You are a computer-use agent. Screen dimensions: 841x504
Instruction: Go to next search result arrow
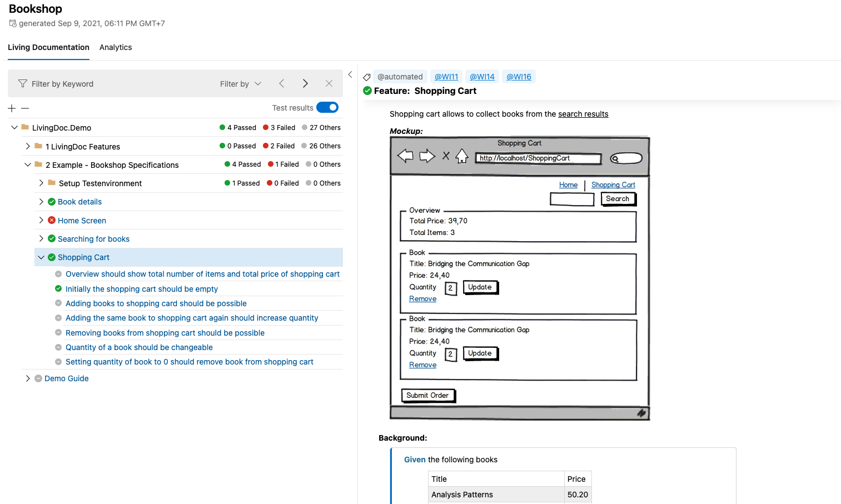[x=305, y=84]
